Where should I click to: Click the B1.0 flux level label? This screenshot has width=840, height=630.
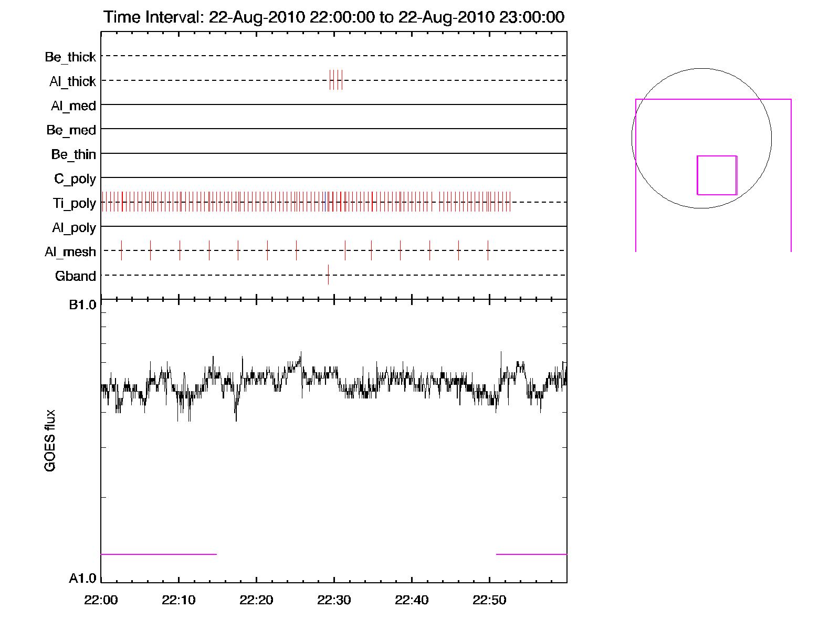tap(83, 305)
